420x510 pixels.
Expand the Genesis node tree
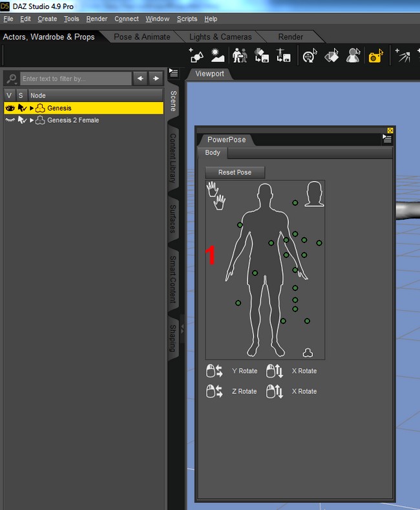32,108
